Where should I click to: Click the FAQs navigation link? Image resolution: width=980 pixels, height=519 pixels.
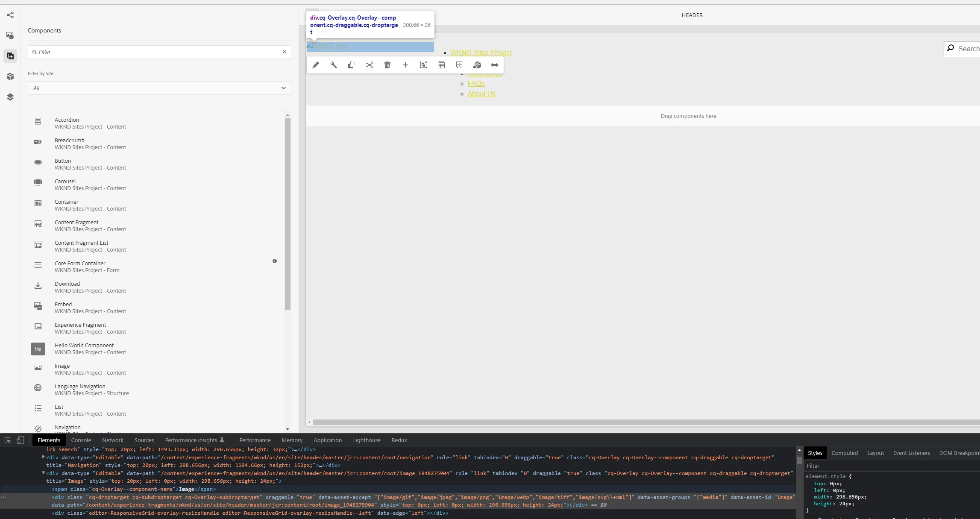[x=476, y=84]
